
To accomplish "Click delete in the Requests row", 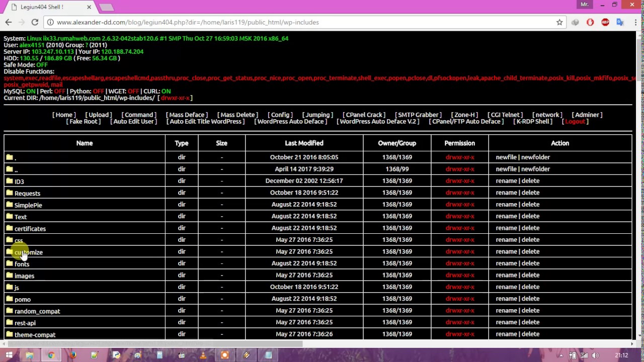I will (530, 193).
